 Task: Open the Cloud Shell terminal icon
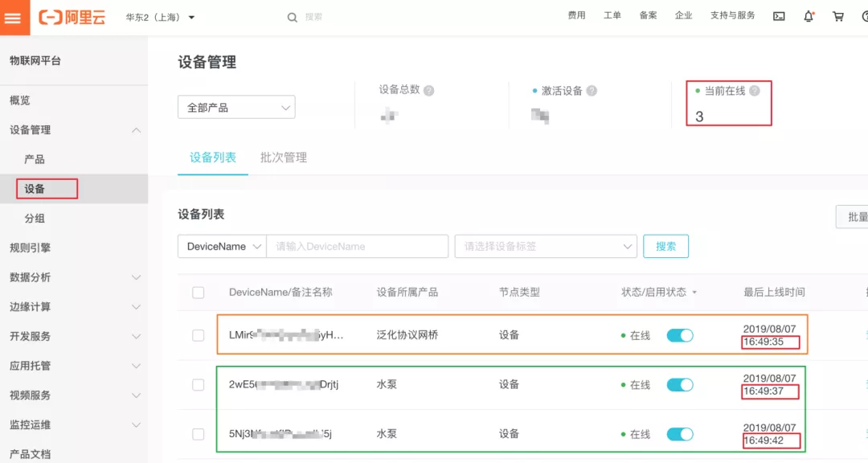[779, 17]
